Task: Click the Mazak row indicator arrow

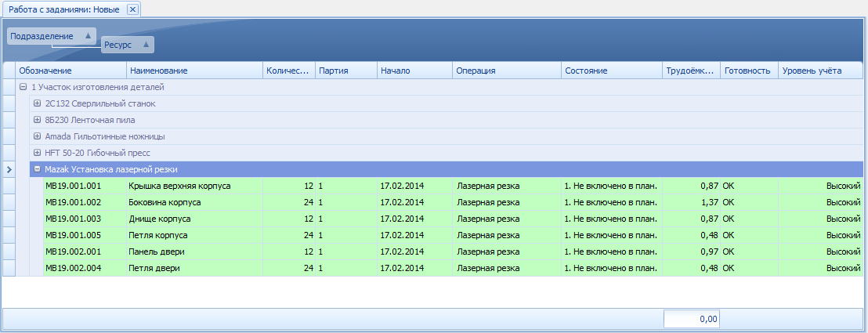Action: coord(9,170)
